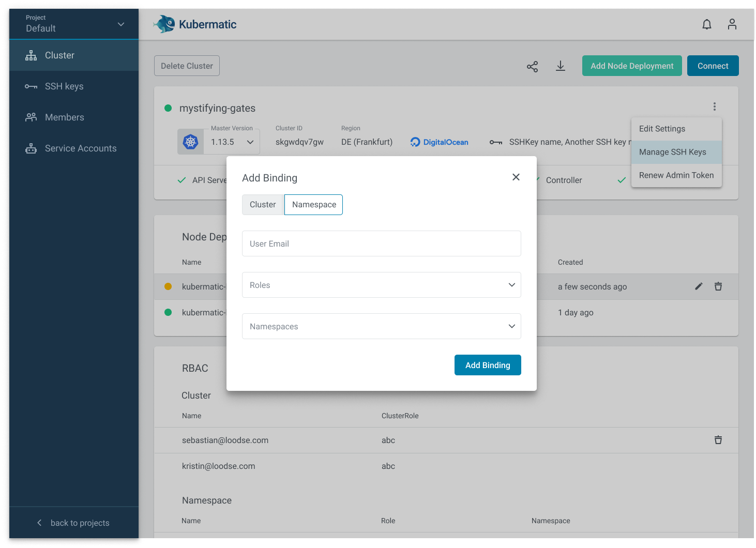Download the kubeconfig file
756x548 pixels.
pos(560,66)
